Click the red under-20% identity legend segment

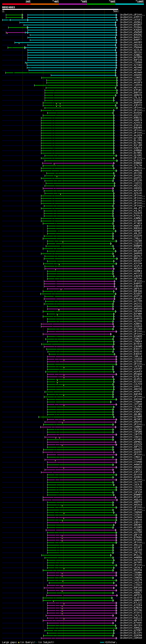point(16,4)
